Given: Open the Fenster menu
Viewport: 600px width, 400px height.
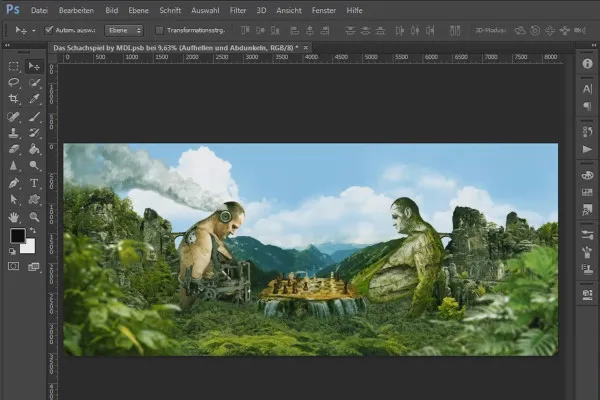Looking at the screenshot, I should tap(323, 9).
